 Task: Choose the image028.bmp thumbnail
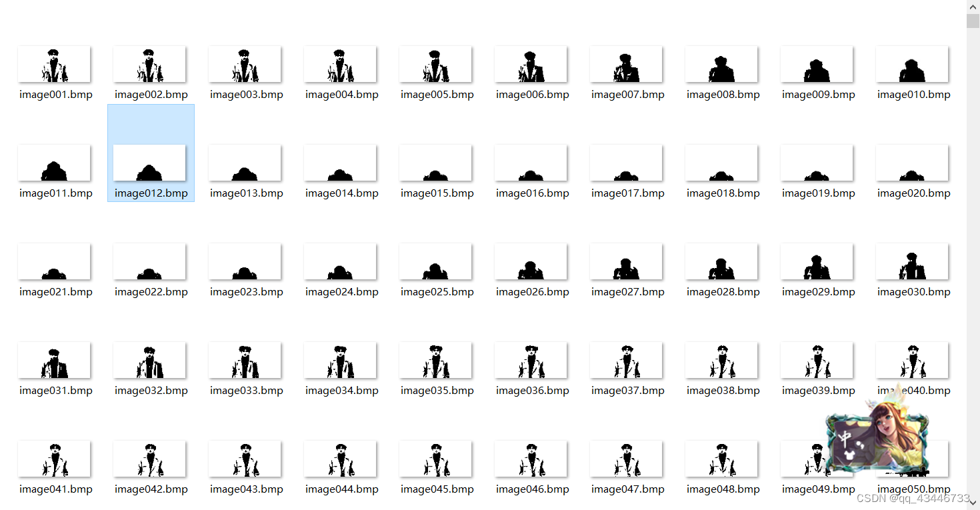(721, 261)
